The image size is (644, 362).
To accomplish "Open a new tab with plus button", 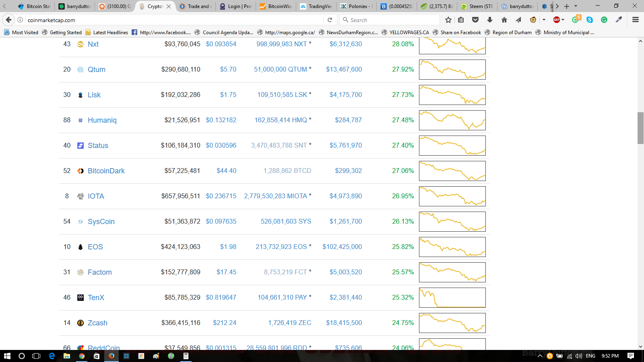I will pyautogui.click(x=567, y=6).
